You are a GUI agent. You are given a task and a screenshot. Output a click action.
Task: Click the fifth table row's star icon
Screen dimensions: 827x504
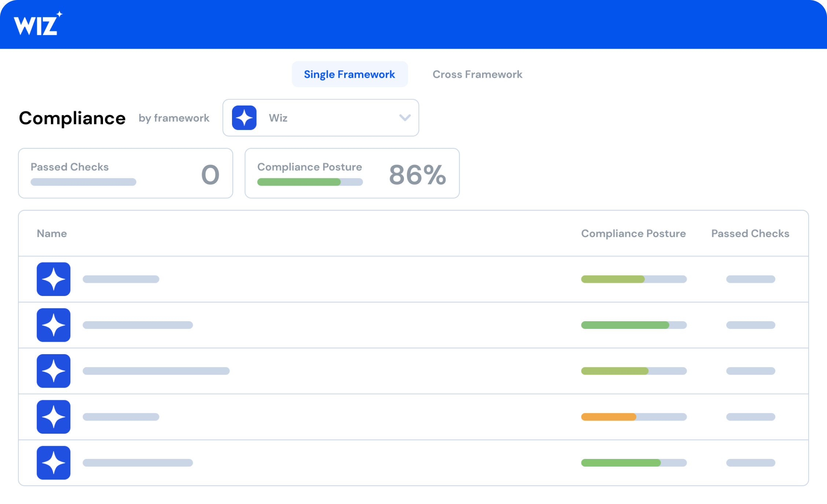pos(54,463)
